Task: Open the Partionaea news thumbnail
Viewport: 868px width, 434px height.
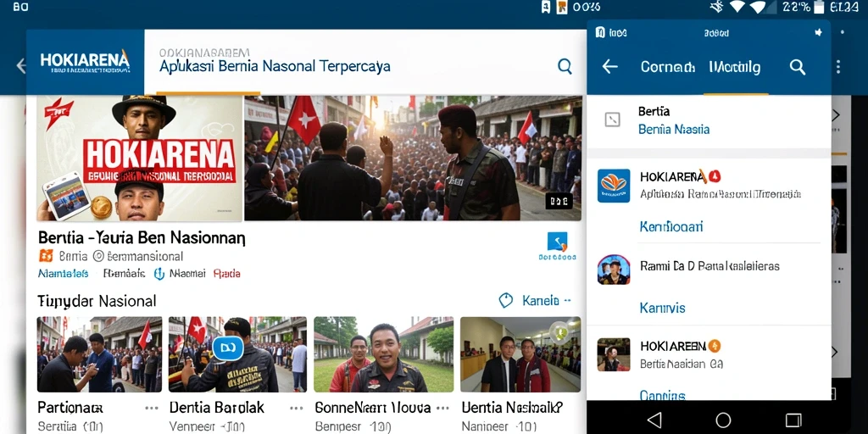Action: tap(100, 354)
